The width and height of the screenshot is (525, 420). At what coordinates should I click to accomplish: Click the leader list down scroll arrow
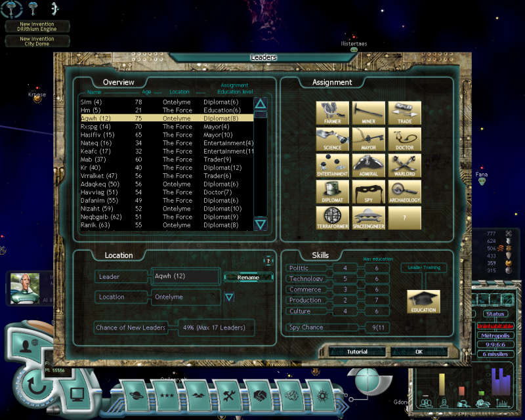261,224
